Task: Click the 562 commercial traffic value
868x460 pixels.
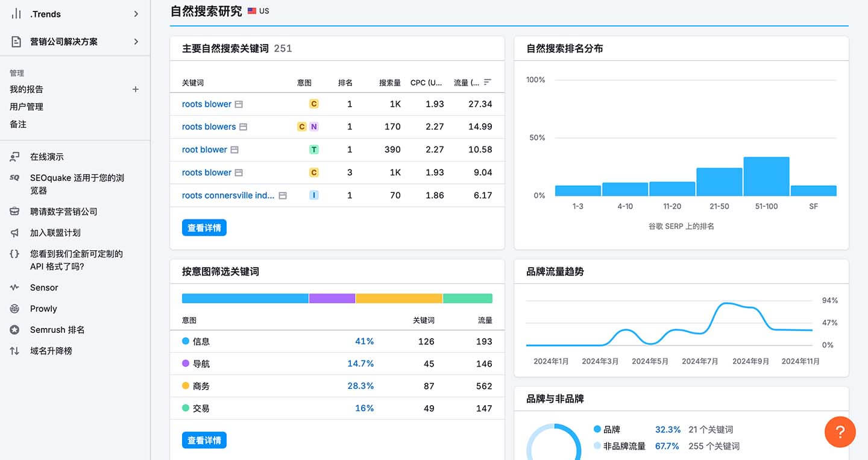Action: pos(484,386)
